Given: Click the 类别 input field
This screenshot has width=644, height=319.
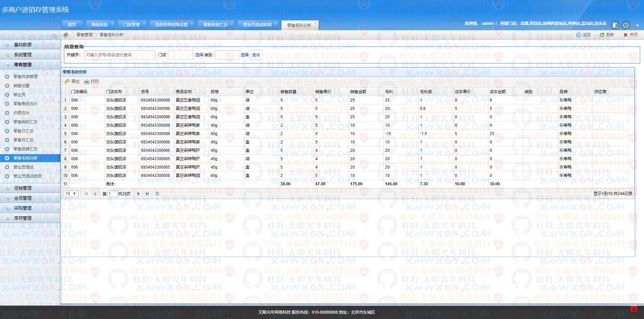Looking at the screenshot, I should point(227,55).
